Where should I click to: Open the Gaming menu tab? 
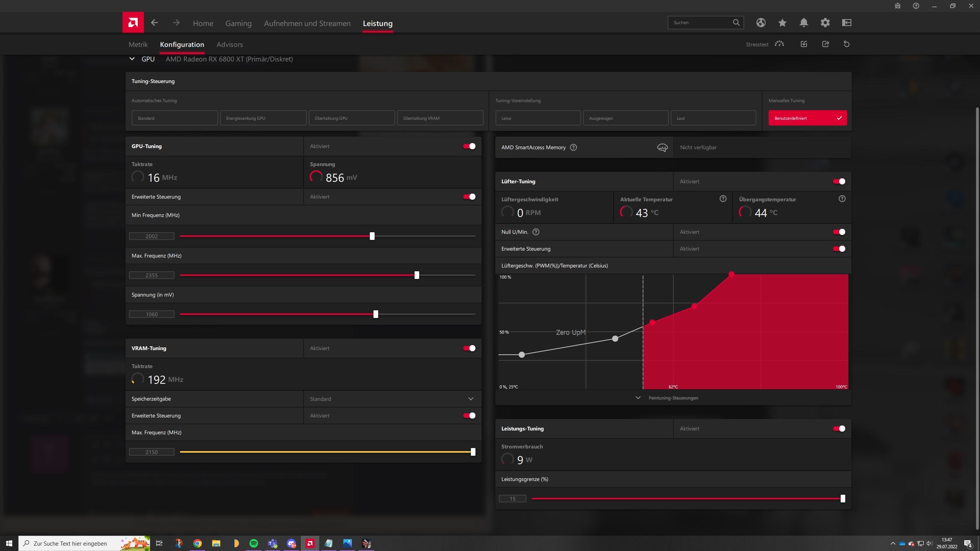(x=238, y=23)
